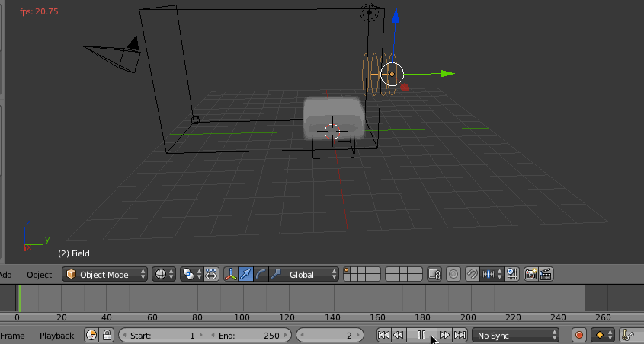Click the second layer grid block
Screen dimensions: 644x344
click(x=404, y=274)
